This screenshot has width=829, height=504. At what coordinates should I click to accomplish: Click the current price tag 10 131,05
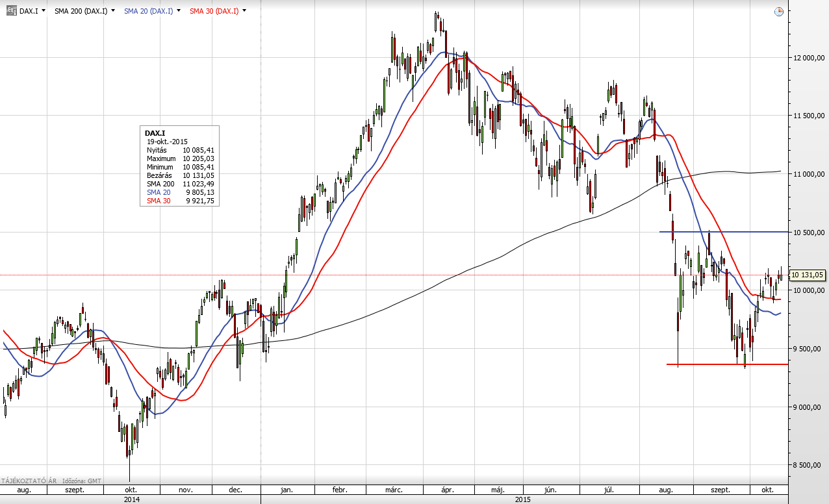click(x=808, y=275)
